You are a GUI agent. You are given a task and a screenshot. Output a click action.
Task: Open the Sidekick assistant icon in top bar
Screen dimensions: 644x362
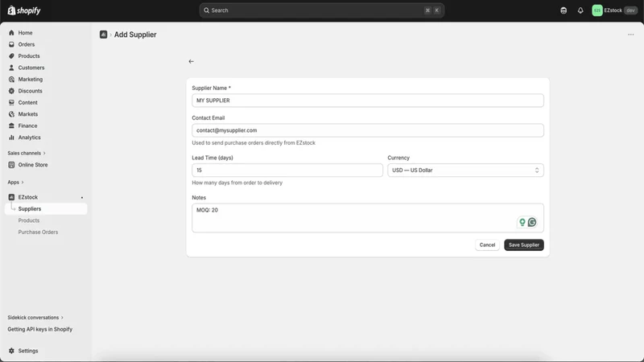563,10
